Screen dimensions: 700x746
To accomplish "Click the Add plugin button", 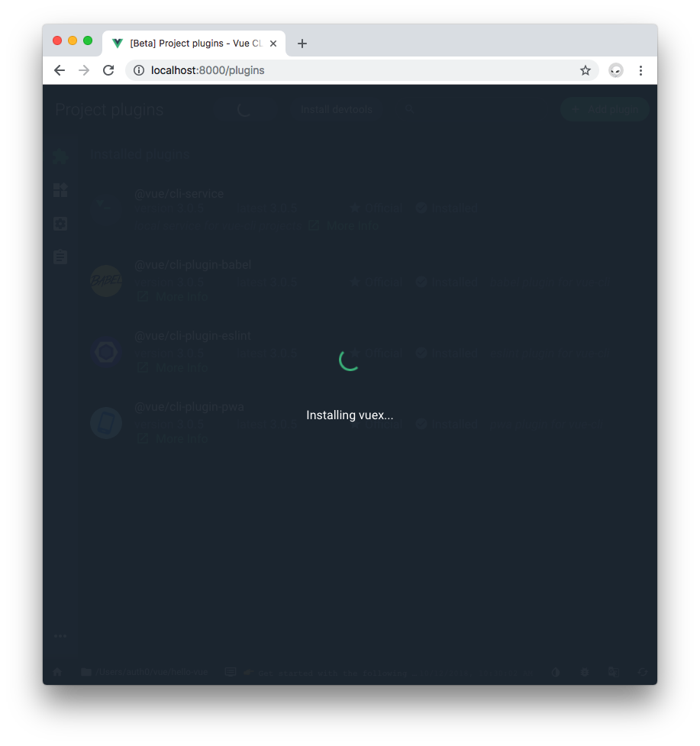I will coord(605,109).
